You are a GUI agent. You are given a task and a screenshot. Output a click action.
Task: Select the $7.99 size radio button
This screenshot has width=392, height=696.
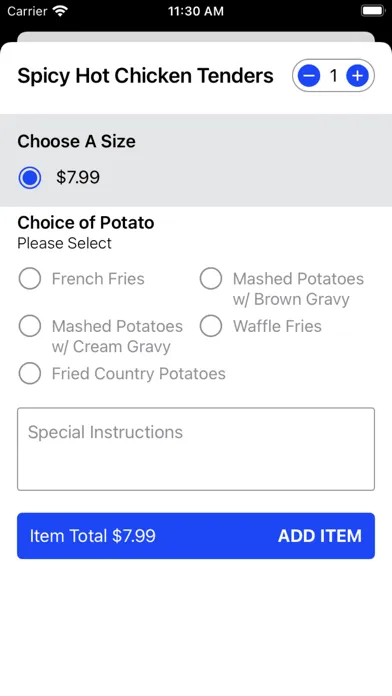click(30, 178)
